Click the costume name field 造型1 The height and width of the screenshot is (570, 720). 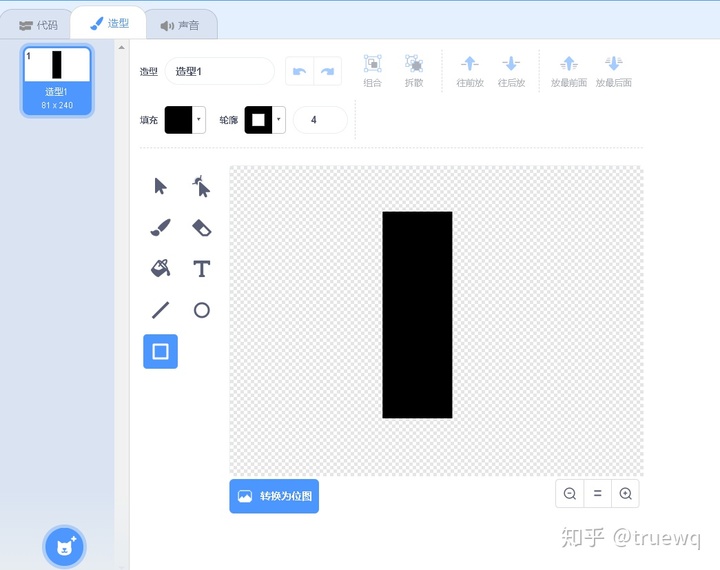pos(219,71)
